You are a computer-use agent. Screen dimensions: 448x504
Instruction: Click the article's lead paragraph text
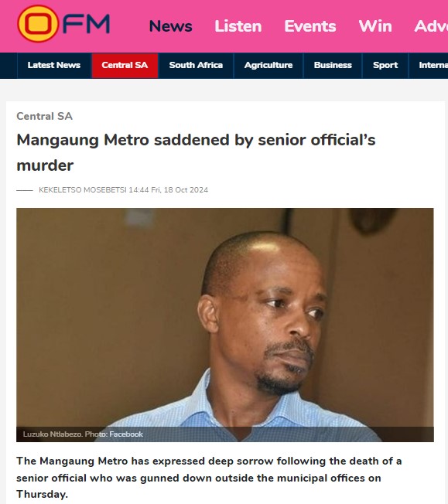coord(209,478)
